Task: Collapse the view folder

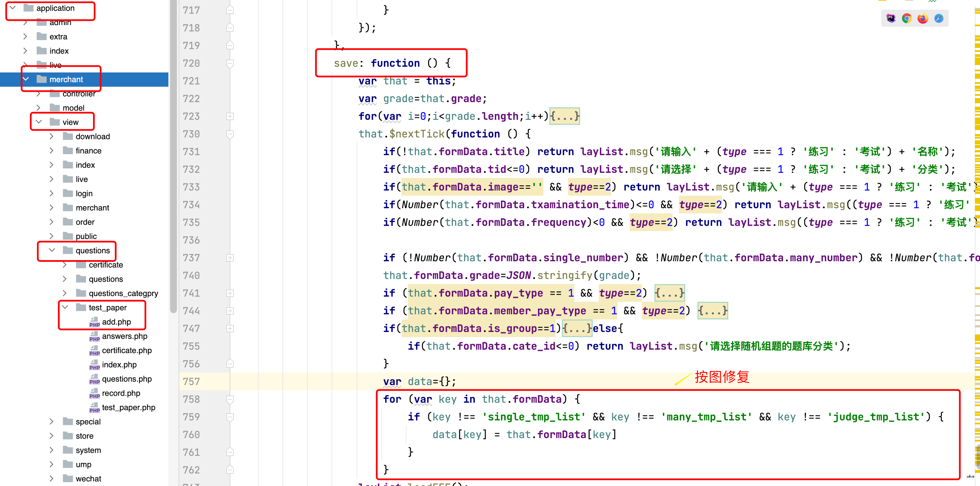Action: click(39, 122)
